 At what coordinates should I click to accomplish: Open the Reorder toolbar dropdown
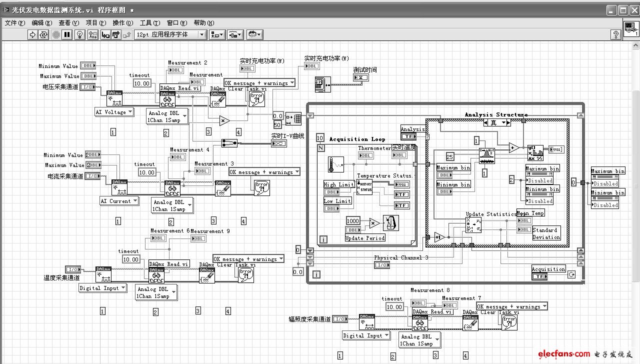coord(254,34)
